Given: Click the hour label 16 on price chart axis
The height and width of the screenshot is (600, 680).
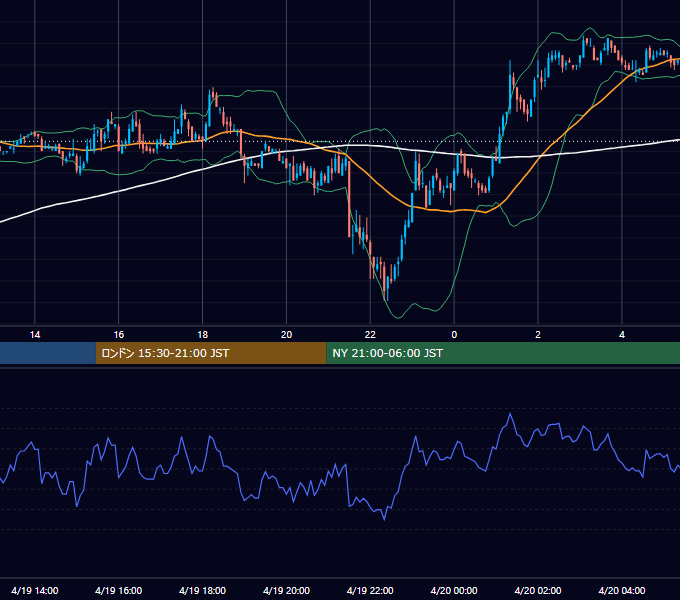Looking at the screenshot, I should [119, 335].
